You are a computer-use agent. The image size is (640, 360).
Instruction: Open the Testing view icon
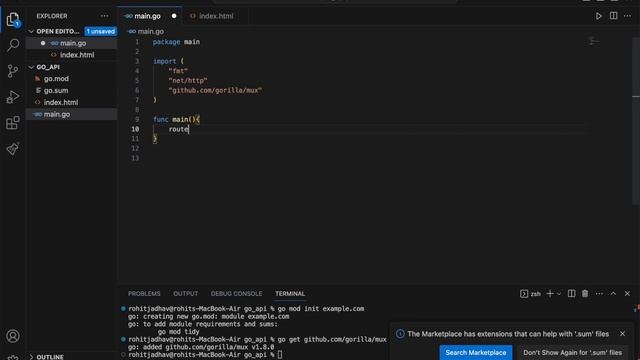pyautogui.click(x=13, y=149)
